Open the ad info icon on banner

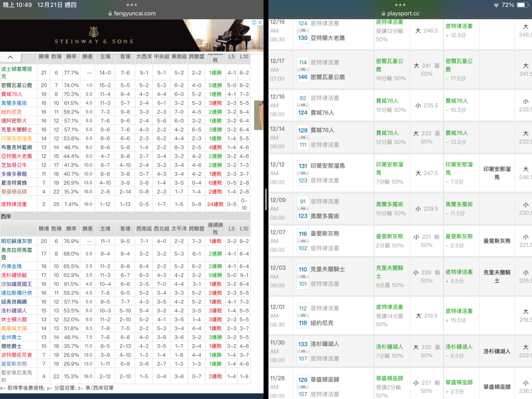pos(254,22)
